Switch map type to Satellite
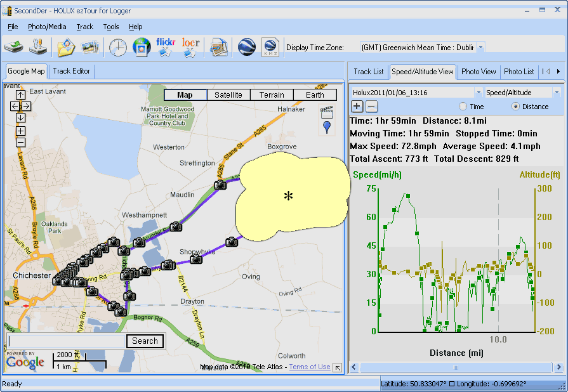The height and width of the screenshot is (392, 568). [x=228, y=95]
